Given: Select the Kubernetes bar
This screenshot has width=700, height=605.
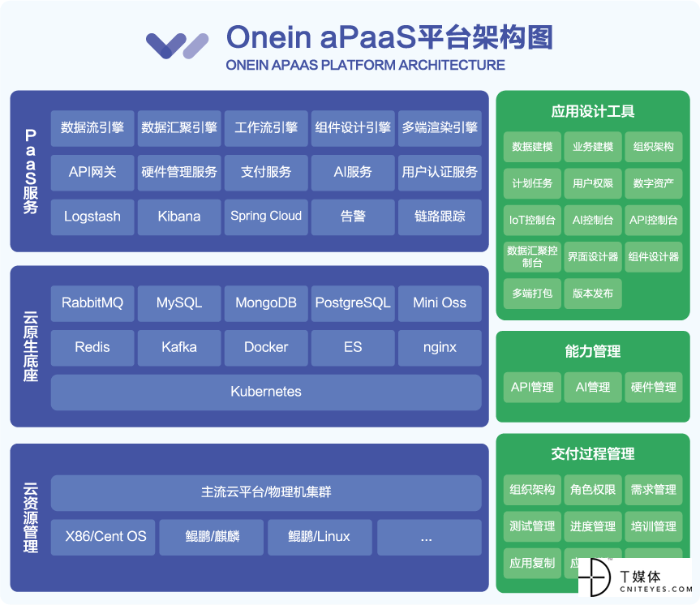Looking at the screenshot, I should pos(266,393).
